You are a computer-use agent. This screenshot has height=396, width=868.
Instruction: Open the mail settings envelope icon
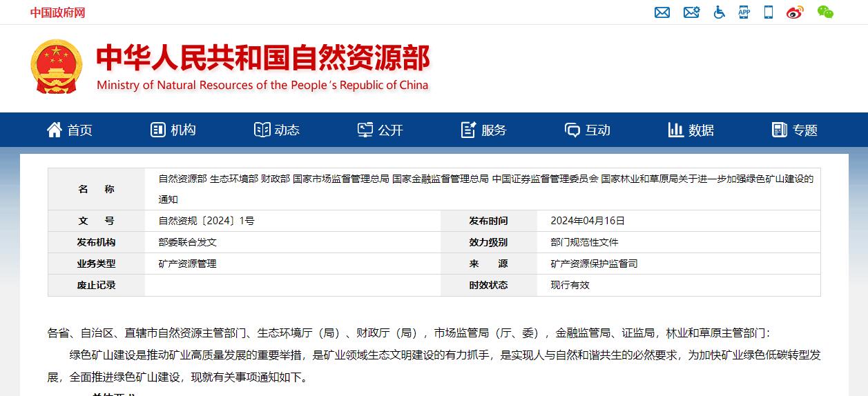691,12
